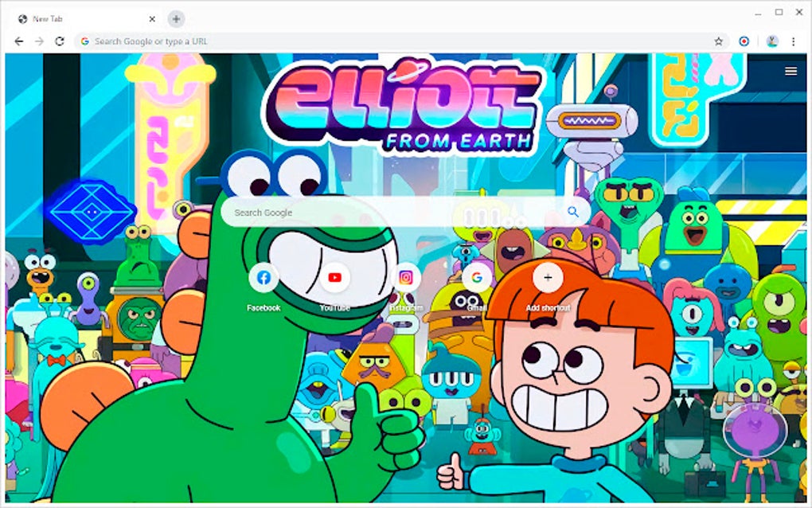812x508 pixels.
Task: Open a new tab with the plus button
Action: tap(175, 18)
